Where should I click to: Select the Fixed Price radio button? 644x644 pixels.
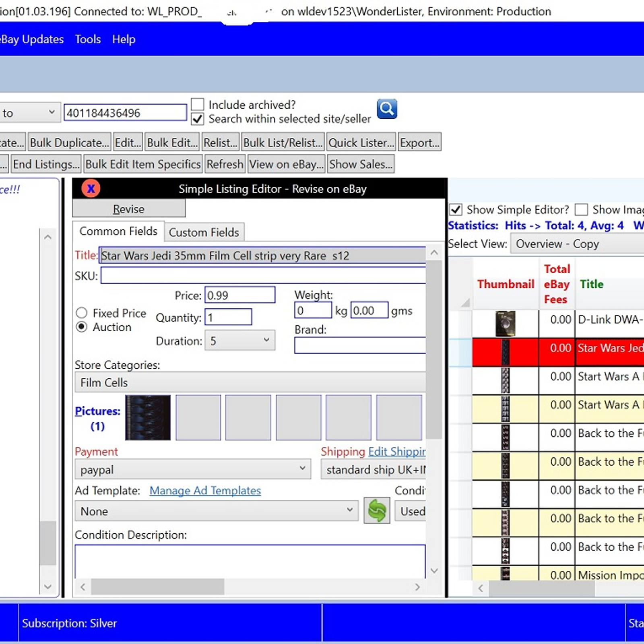82,313
